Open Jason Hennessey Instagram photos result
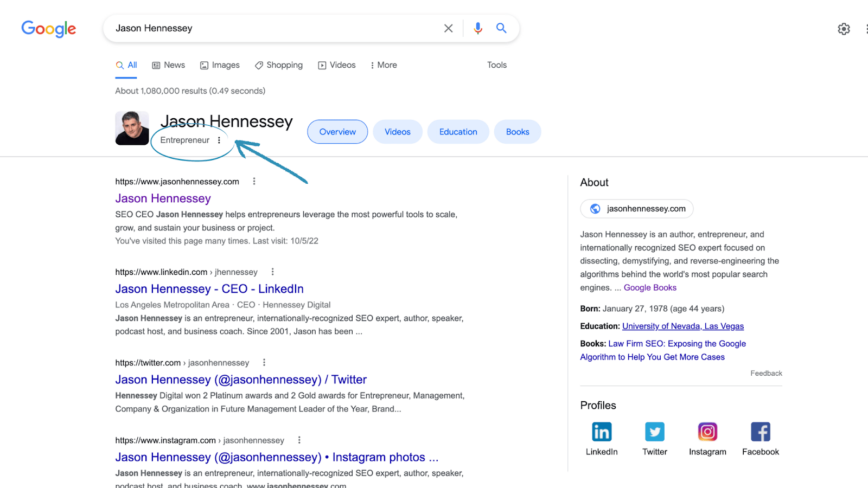 pos(277,457)
